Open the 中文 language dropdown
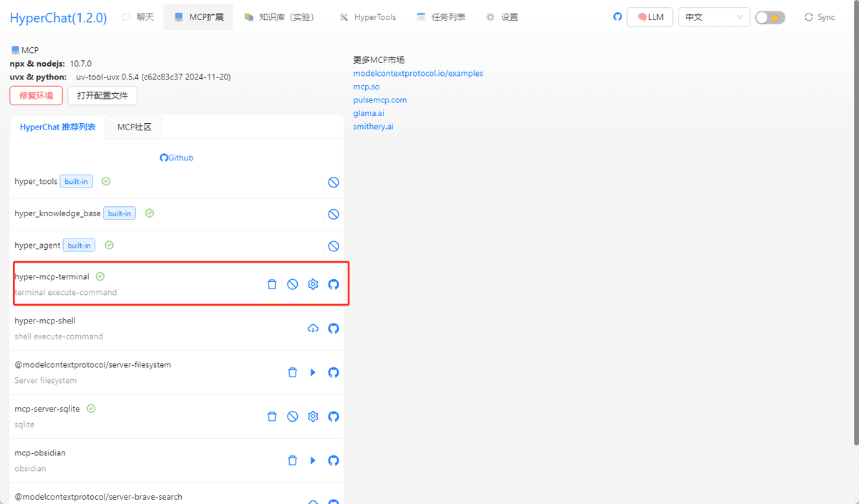 (714, 17)
